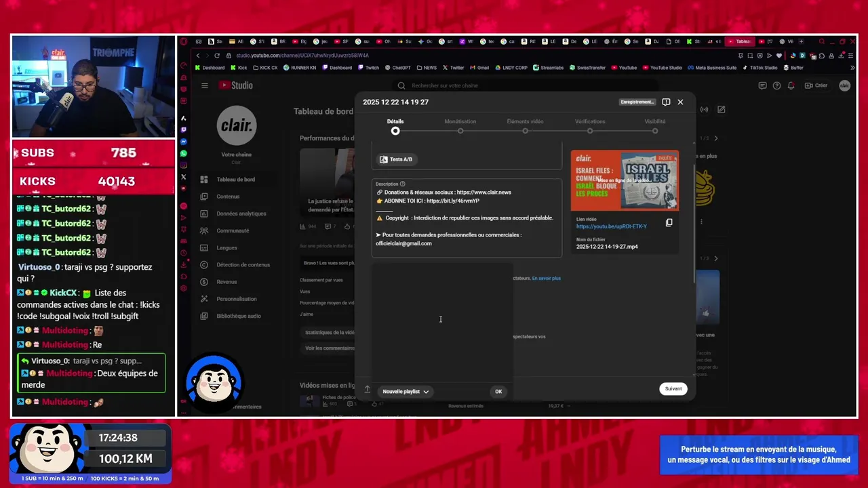Open the TikTok Studio bookmark
868x488 pixels.
(x=760, y=68)
